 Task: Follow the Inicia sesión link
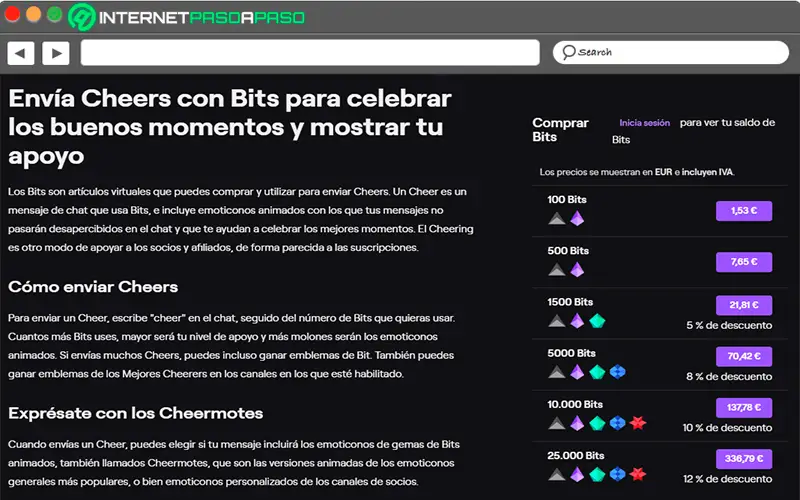tap(644, 123)
